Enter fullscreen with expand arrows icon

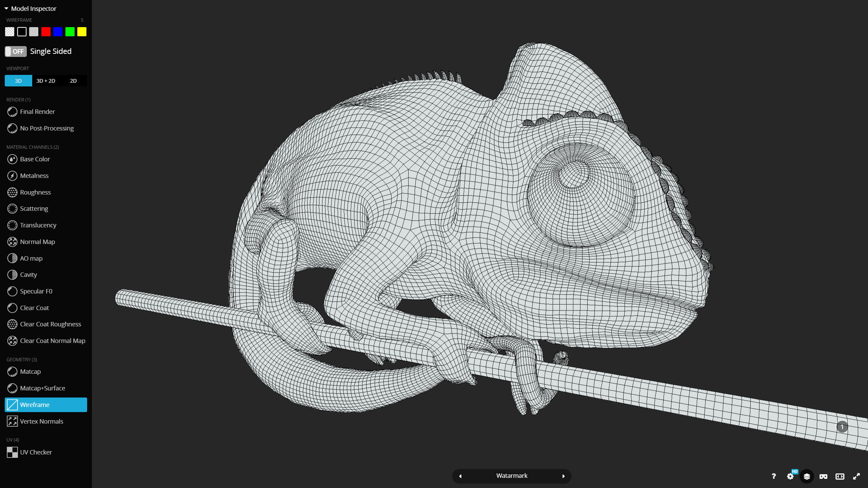tap(856, 476)
